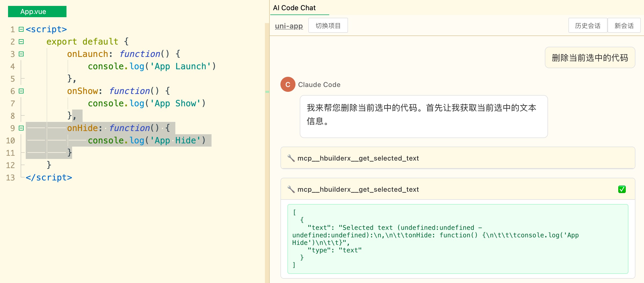
Task: Click the uni-app project name link
Action: (289, 26)
